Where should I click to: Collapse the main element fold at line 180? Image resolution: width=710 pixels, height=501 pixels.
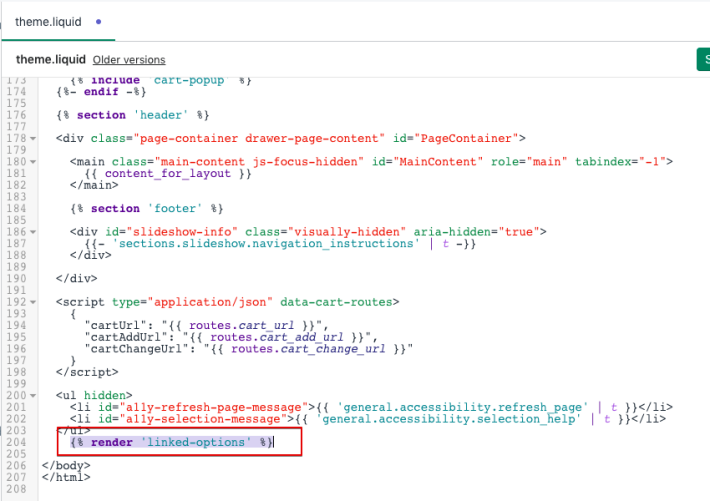click(34, 162)
